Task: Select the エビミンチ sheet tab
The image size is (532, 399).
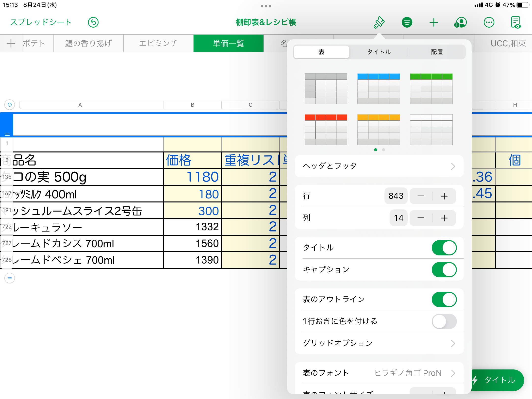Action: pos(158,43)
